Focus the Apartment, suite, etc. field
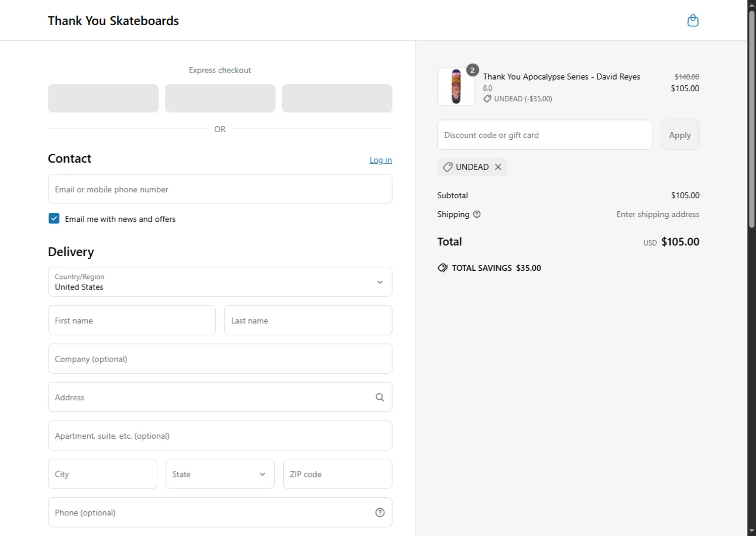Image resolution: width=756 pixels, height=536 pixels. tap(220, 436)
